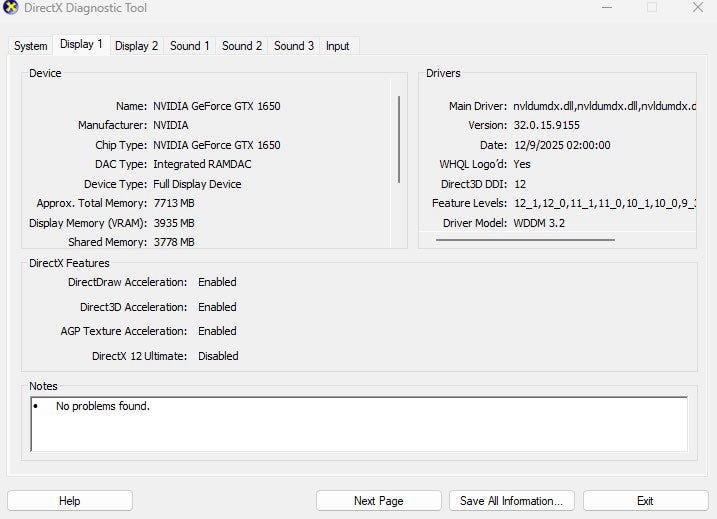Close the DirectX Diagnostic Tool window
Viewport: 717px width, 519px height.
point(698,7)
